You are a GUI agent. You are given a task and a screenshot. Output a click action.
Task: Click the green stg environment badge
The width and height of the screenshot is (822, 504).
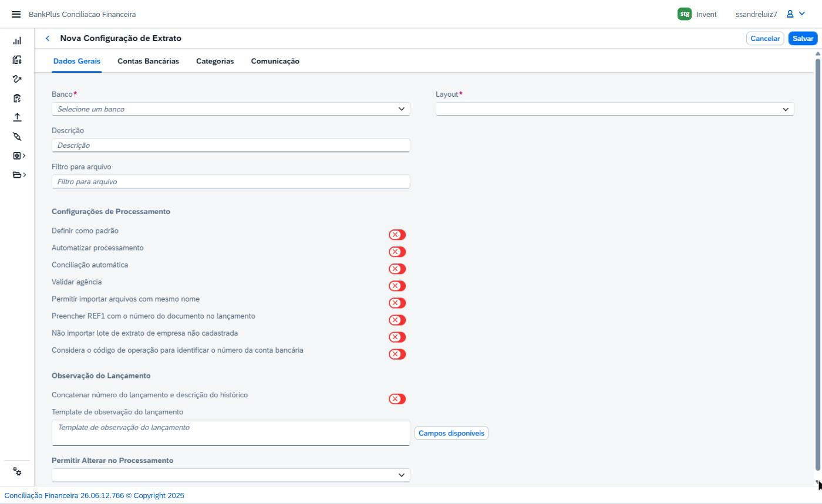(x=685, y=14)
